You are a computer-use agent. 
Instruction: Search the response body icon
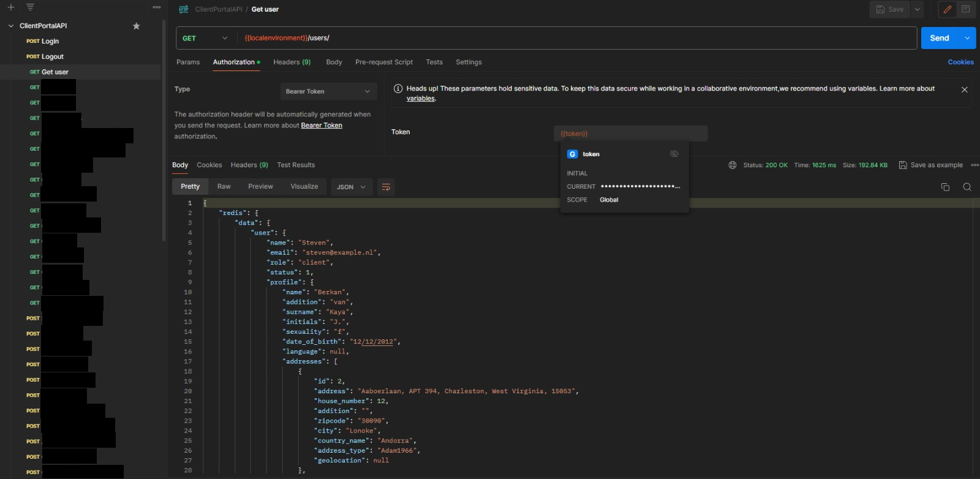pos(967,187)
